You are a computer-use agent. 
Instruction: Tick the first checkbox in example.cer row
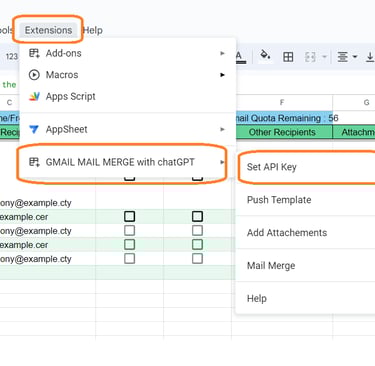(x=129, y=217)
